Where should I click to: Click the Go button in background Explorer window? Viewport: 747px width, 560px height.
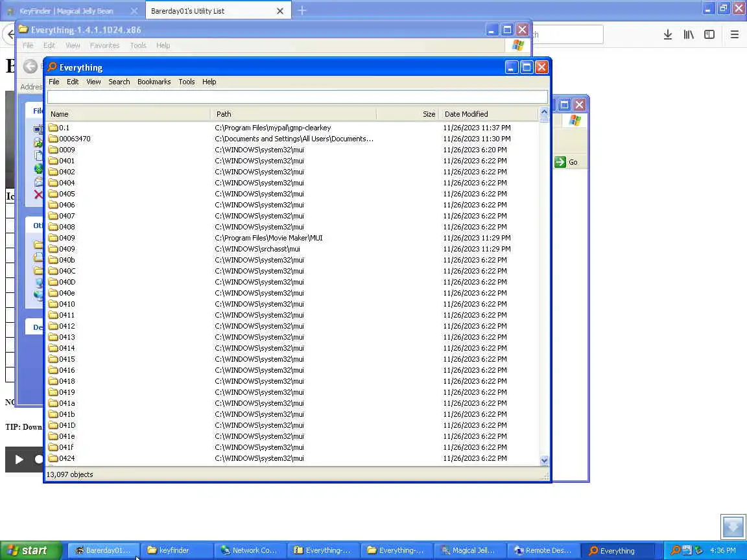567,162
